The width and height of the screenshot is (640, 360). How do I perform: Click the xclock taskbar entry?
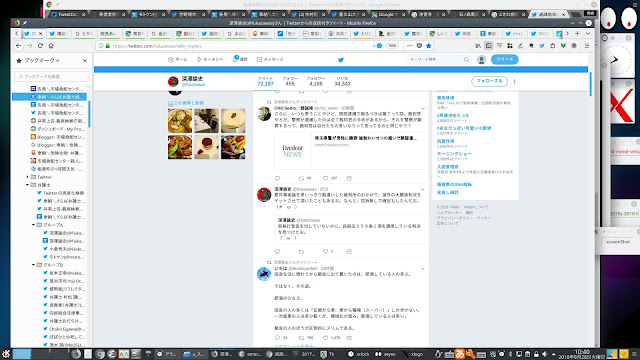click(359, 354)
